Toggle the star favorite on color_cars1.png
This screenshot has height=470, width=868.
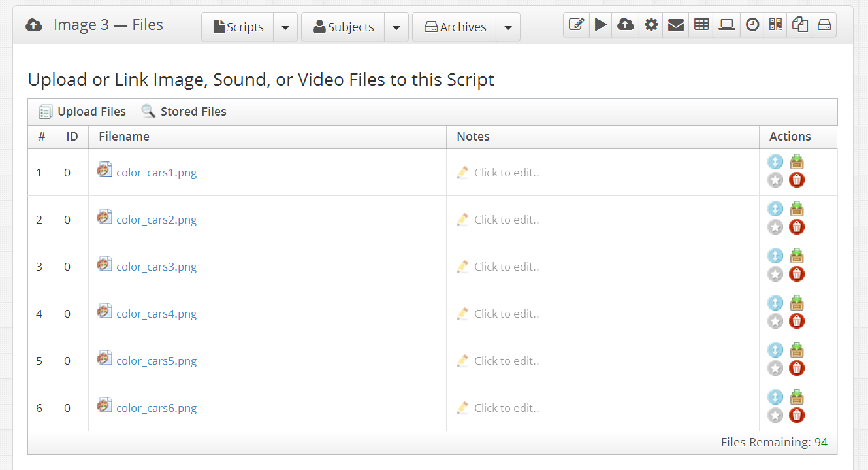coord(775,180)
